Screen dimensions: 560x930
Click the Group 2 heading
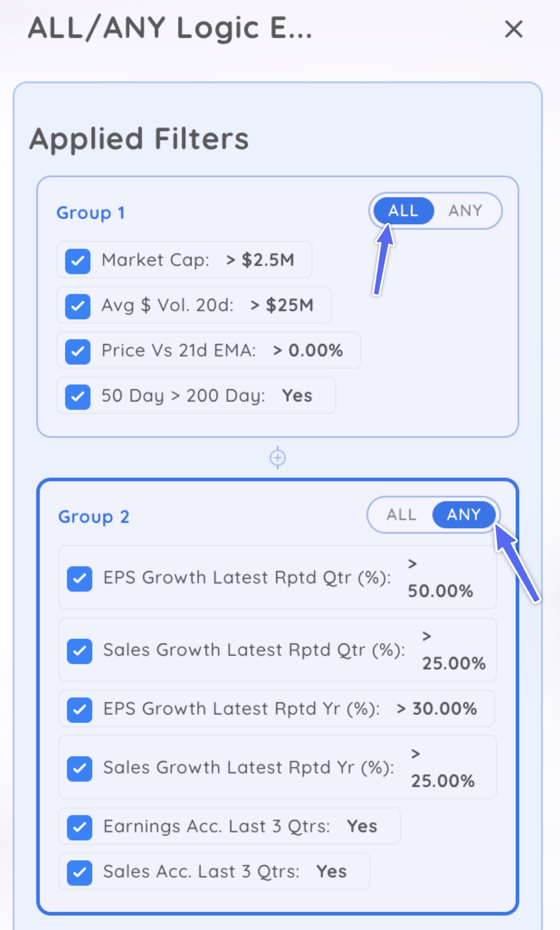click(94, 517)
